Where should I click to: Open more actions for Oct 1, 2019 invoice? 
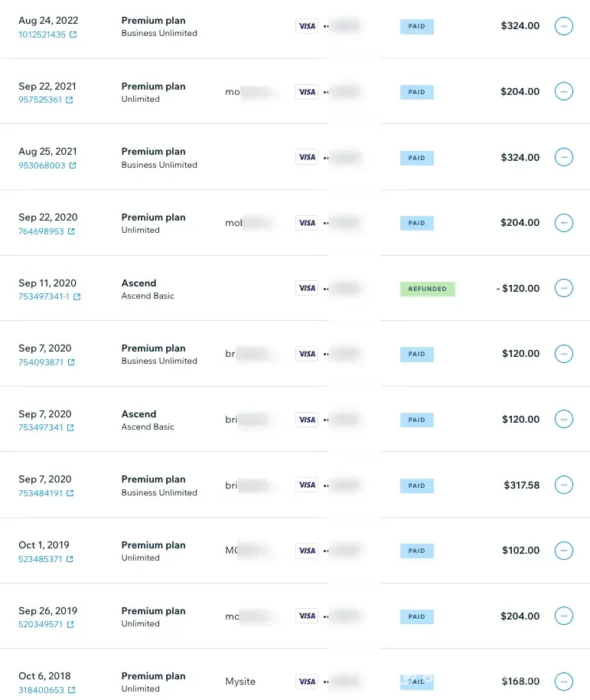pos(563,551)
